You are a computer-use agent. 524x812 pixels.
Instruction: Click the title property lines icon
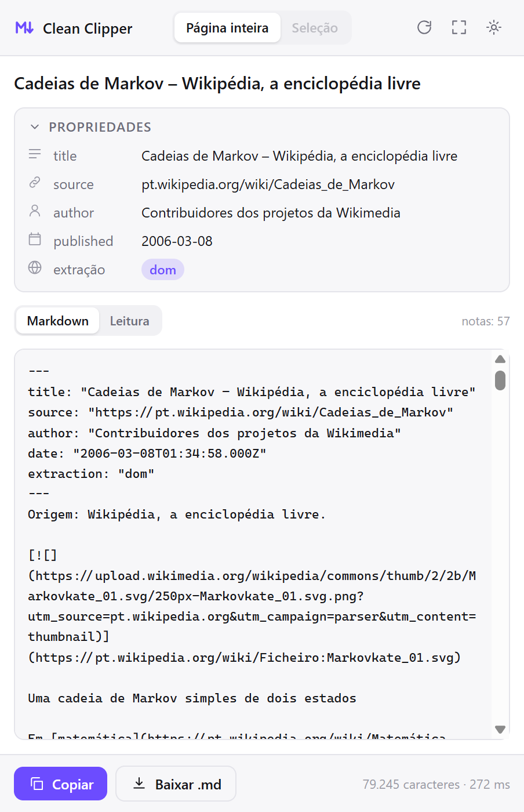click(35, 155)
